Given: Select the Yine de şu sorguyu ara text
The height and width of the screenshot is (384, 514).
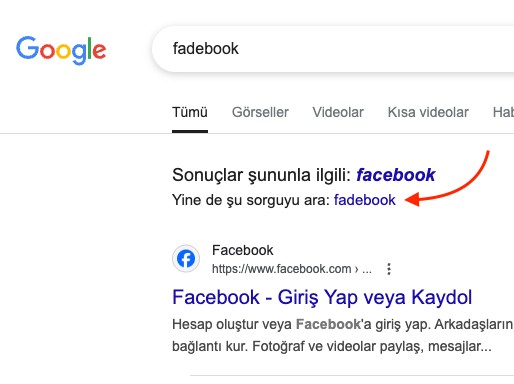Looking at the screenshot, I should pyautogui.click(x=251, y=200).
